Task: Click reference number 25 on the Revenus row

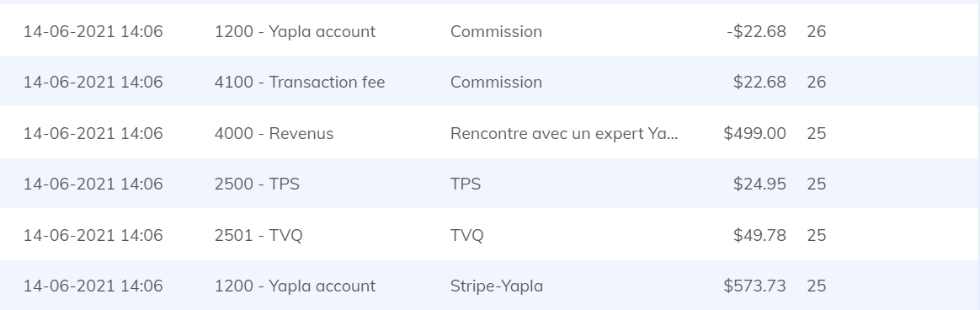Action: (817, 133)
